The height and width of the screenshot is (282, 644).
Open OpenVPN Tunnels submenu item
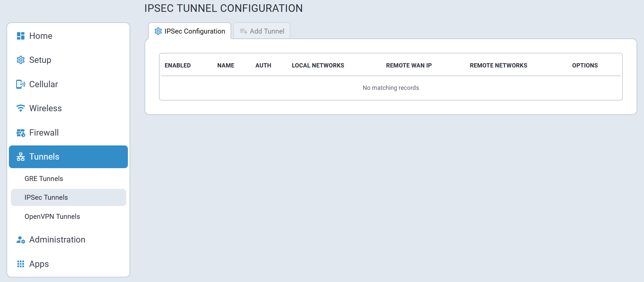pos(52,217)
